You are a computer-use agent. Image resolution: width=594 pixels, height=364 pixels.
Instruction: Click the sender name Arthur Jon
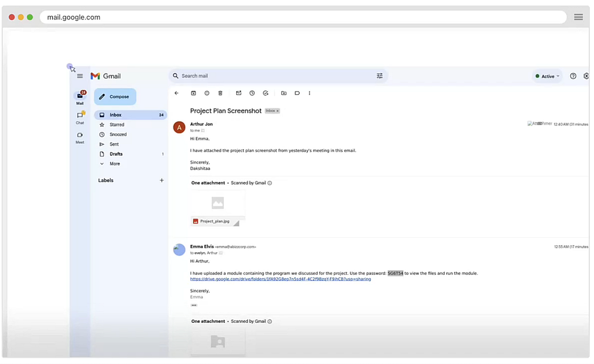201,124
